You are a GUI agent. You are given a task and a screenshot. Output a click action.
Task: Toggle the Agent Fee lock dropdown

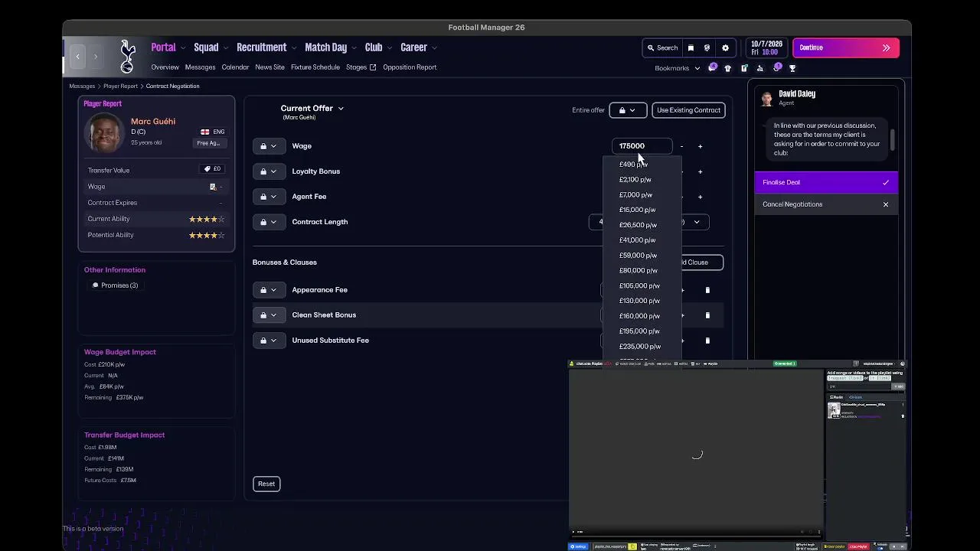[268, 197]
